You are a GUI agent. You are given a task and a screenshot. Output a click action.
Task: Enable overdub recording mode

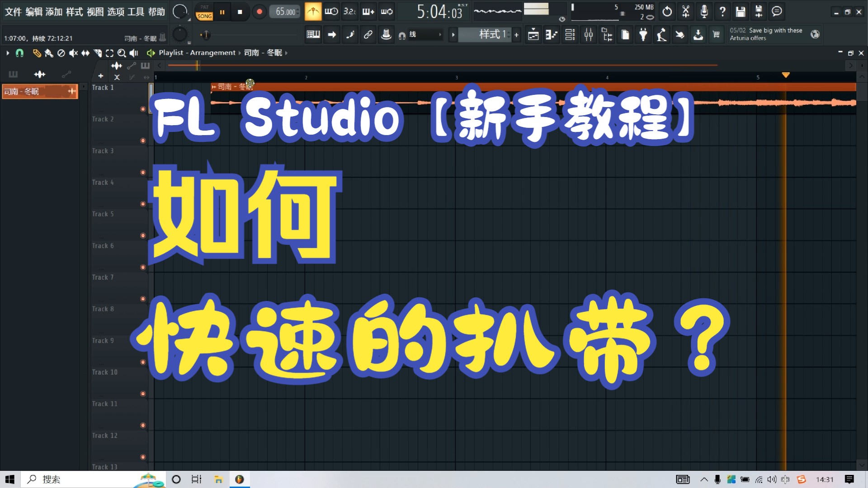pyautogui.click(x=368, y=12)
